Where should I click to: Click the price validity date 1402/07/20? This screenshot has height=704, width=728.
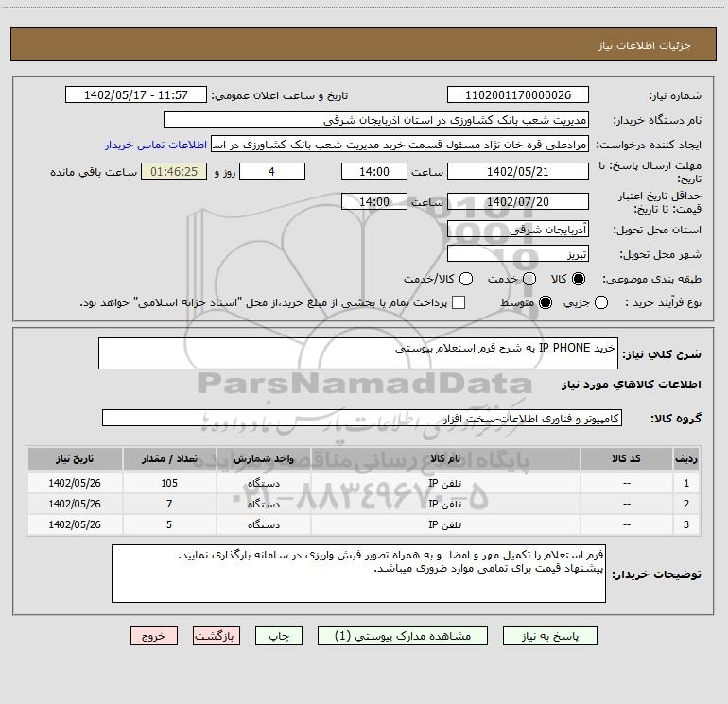point(518,201)
